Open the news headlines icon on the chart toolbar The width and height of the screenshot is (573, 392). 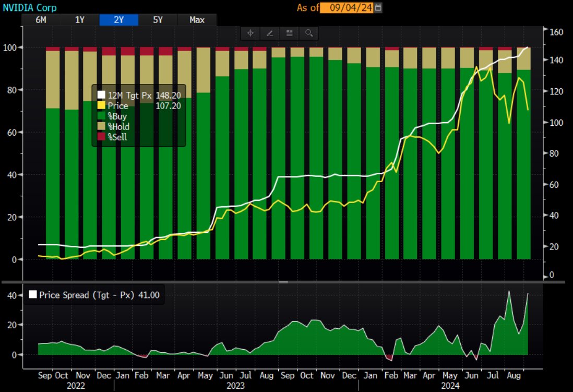[x=289, y=33]
